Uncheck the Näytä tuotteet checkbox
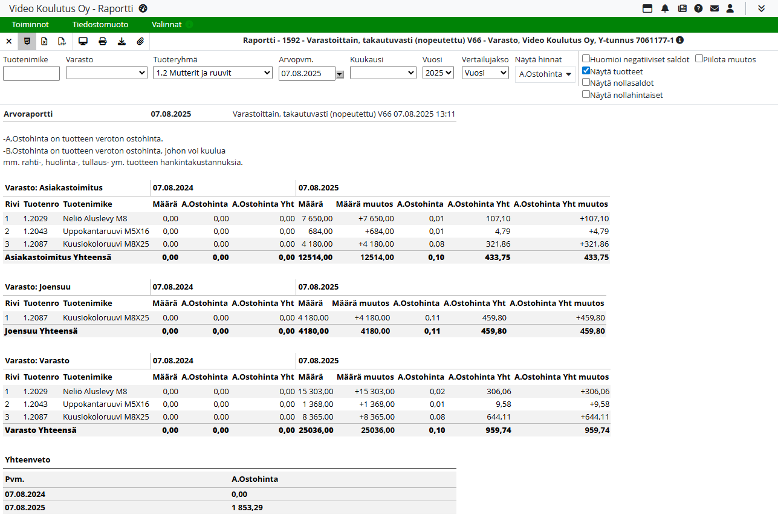This screenshot has width=778, height=532. pos(586,71)
